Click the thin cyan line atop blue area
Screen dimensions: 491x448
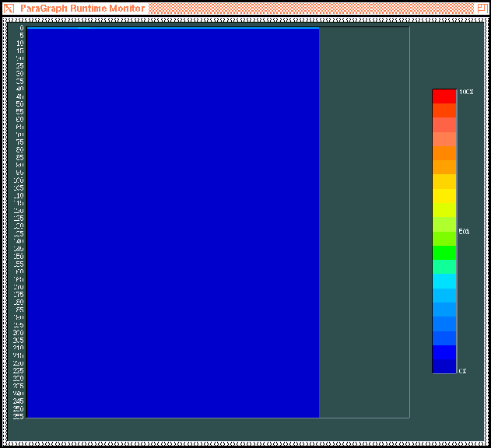pos(173,28)
